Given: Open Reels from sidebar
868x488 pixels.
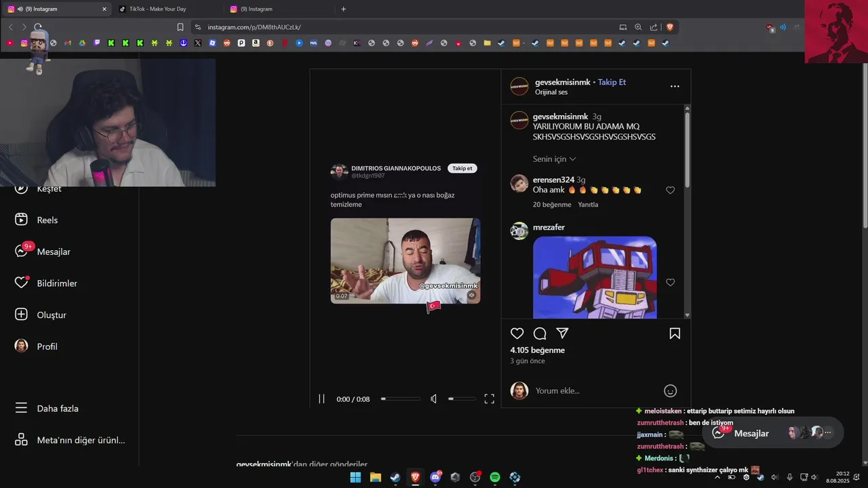Looking at the screenshot, I should (x=38, y=220).
